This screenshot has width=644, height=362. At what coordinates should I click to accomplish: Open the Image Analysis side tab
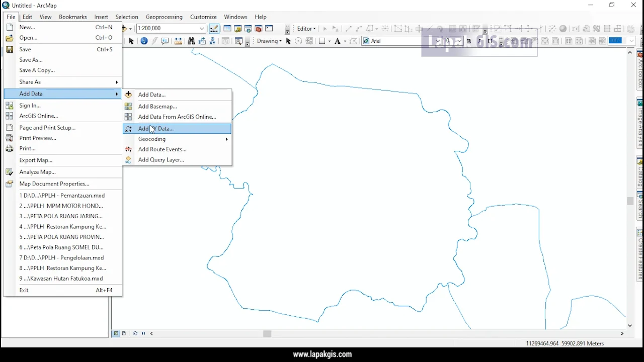pyautogui.click(x=640, y=124)
